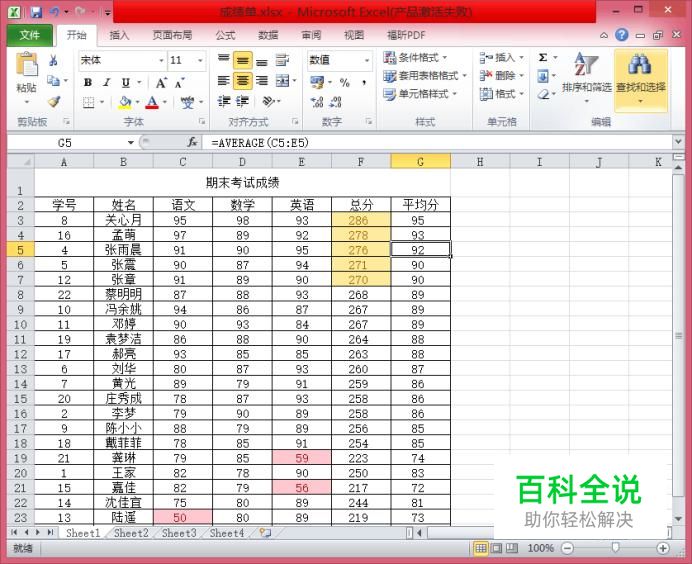Switch to the 数据 Data tab
The image size is (692, 564).
[x=268, y=35]
